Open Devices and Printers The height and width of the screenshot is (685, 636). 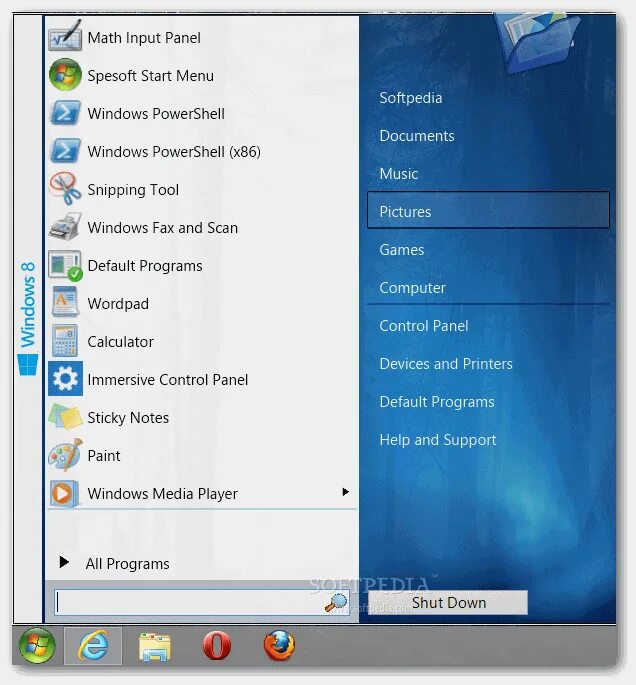(446, 364)
